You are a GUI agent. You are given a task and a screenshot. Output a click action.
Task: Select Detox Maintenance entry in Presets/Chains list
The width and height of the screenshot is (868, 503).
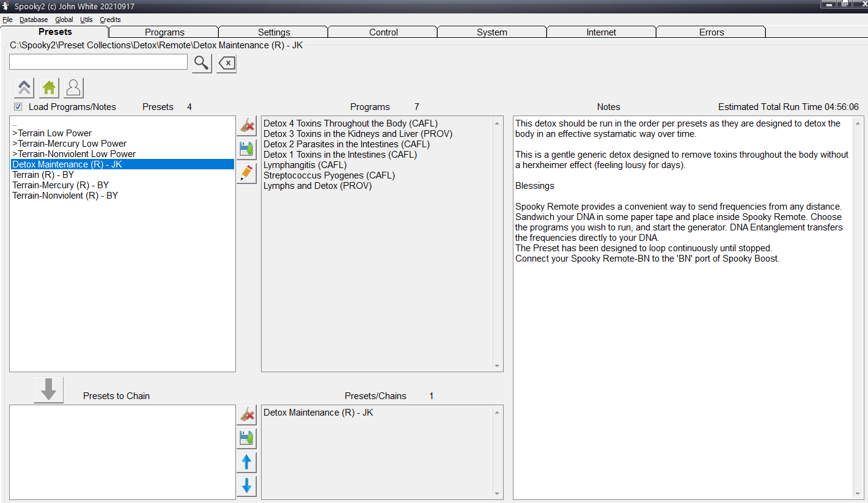[x=318, y=413]
